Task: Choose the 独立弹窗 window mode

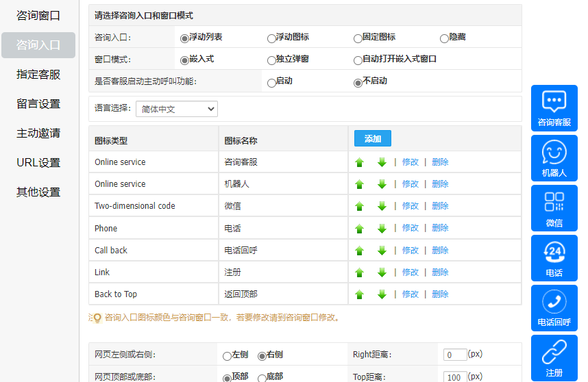Action: (x=271, y=60)
